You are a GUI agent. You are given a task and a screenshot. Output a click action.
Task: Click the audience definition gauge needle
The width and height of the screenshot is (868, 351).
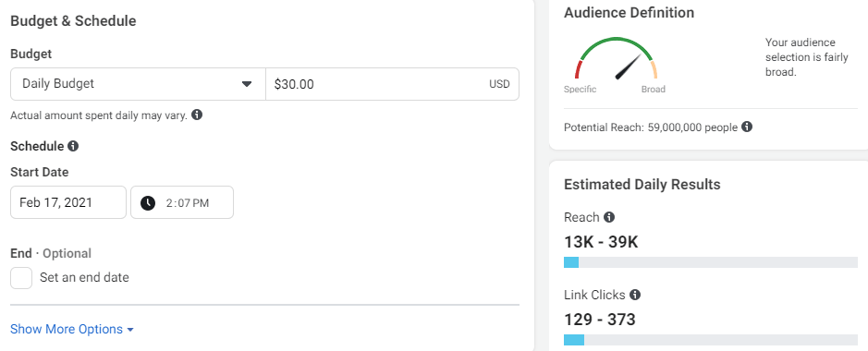(629, 67)
